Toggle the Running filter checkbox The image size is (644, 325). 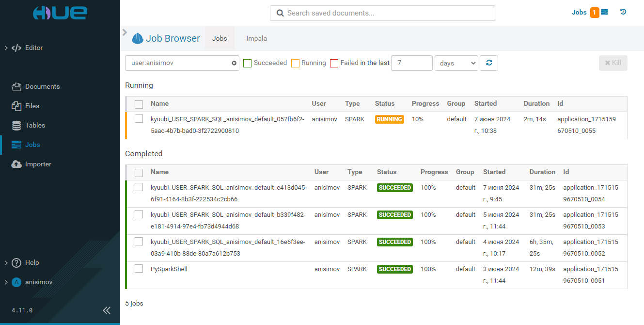pyautogui.click(x=295, y=63)
